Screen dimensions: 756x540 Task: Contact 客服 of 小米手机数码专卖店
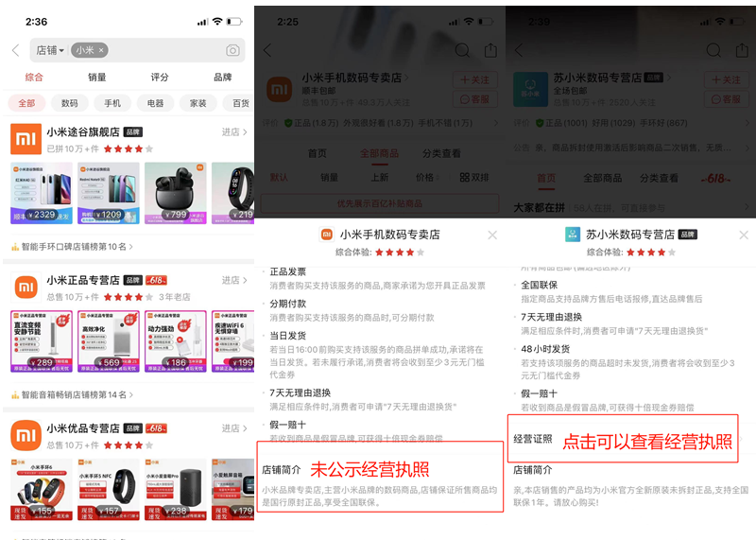click(475, 99)
